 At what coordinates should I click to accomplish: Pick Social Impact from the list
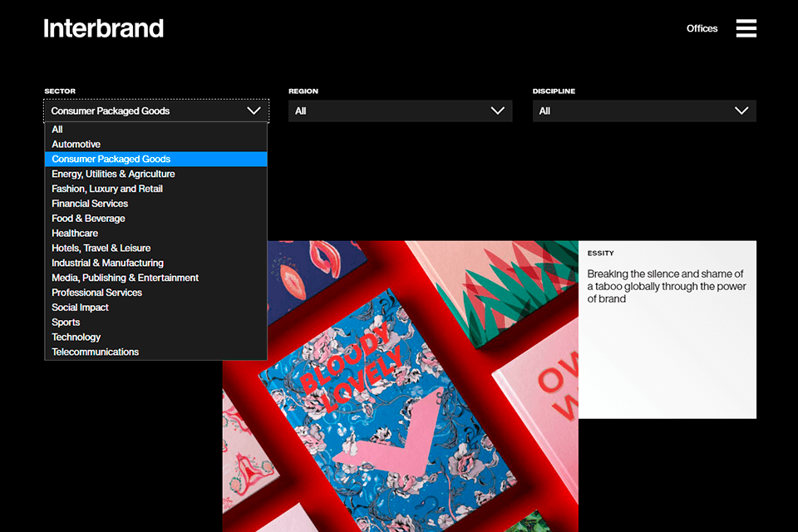click(x=155, y=307)
